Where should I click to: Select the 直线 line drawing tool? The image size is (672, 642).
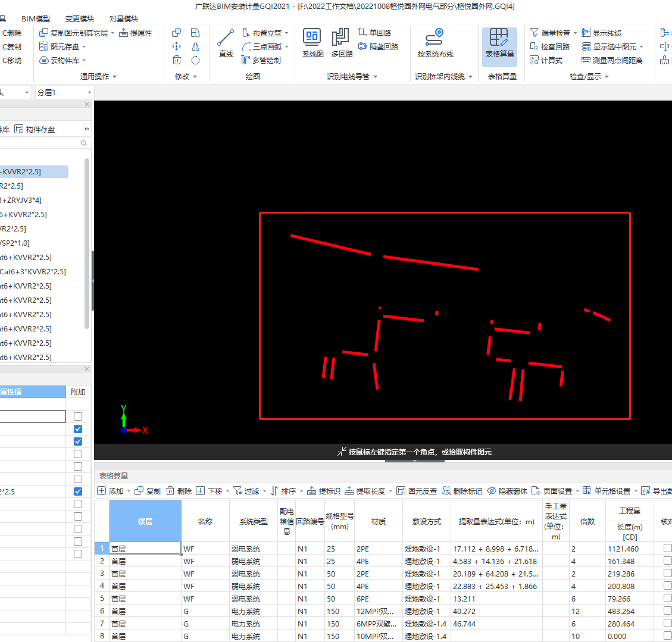[226, 43]
